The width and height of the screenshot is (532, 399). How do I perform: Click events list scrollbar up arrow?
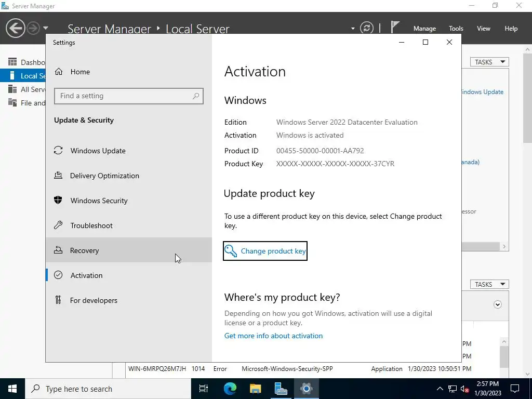point(504,342)
